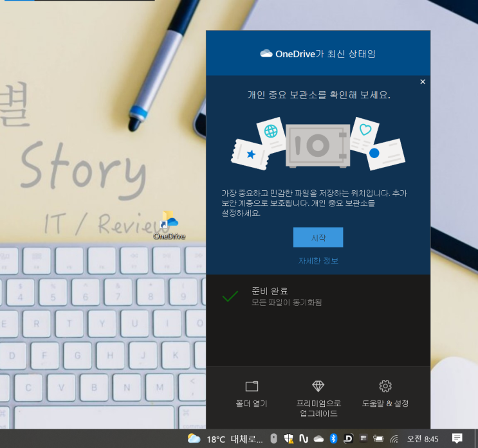478x448 pixels.
Task: Open Bluetooth tray icon
Action: click(333, 438)
